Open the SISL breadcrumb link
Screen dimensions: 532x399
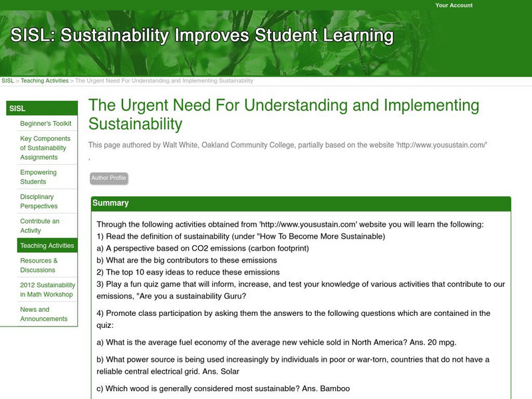pos(7,80)
